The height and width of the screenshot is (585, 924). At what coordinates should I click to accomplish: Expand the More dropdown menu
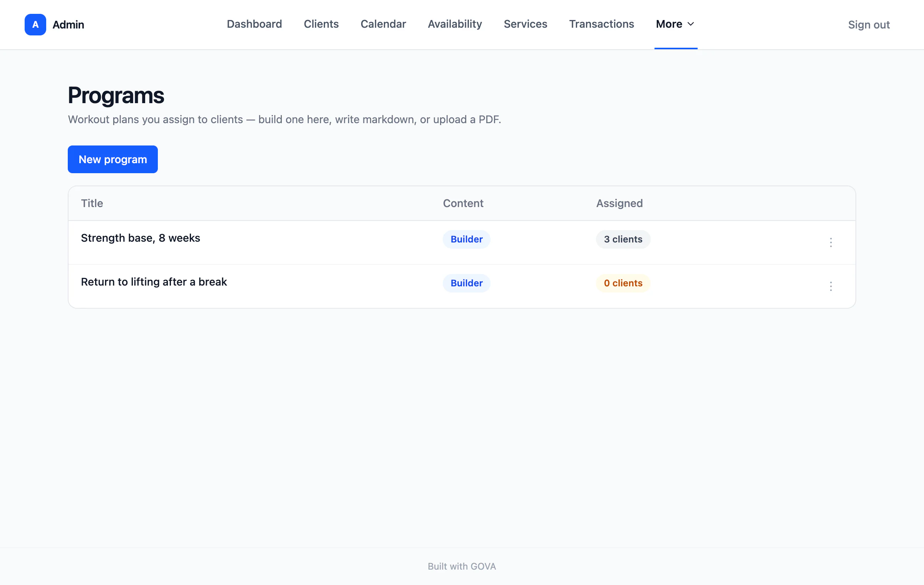(x=676, y=24)
